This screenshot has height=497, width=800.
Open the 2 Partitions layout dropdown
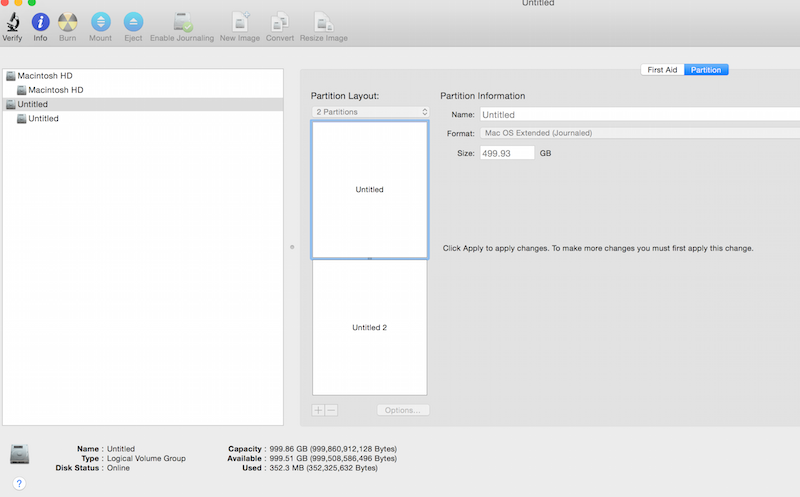point(370,112)
